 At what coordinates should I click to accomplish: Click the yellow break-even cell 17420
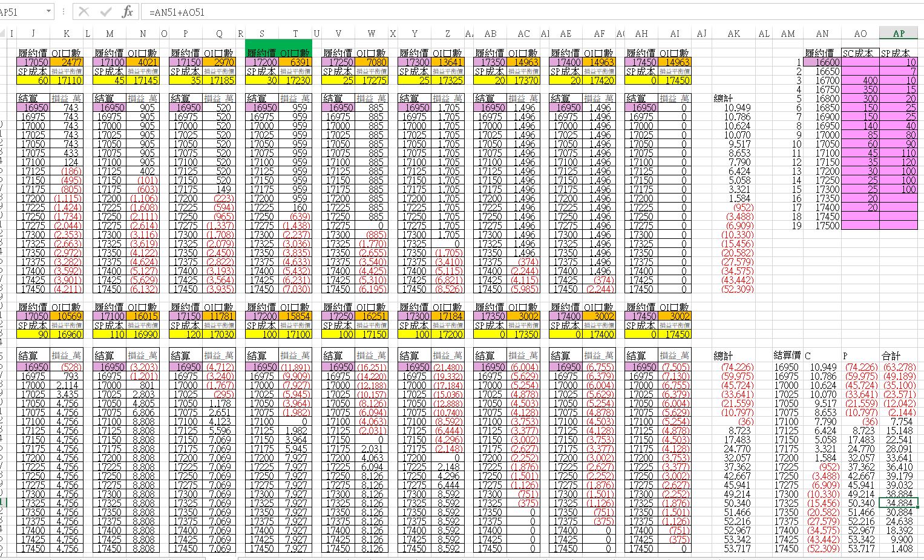point(600,80)
